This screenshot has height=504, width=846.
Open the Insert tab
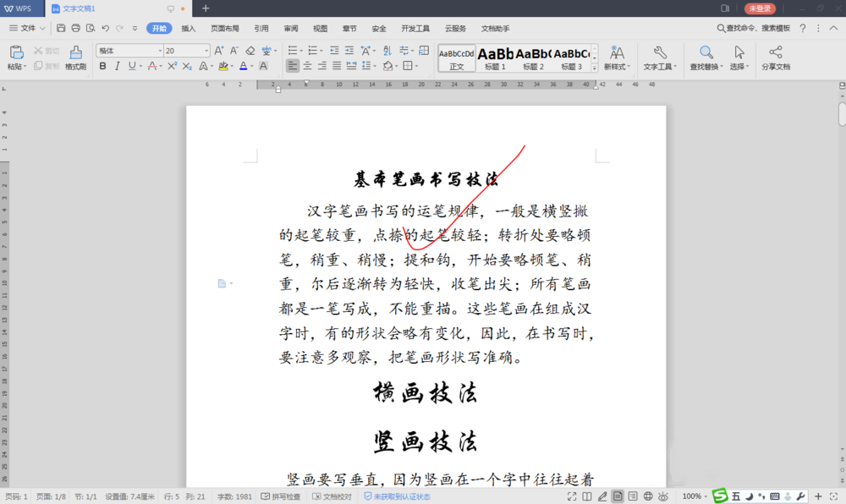tap(189, 29)
